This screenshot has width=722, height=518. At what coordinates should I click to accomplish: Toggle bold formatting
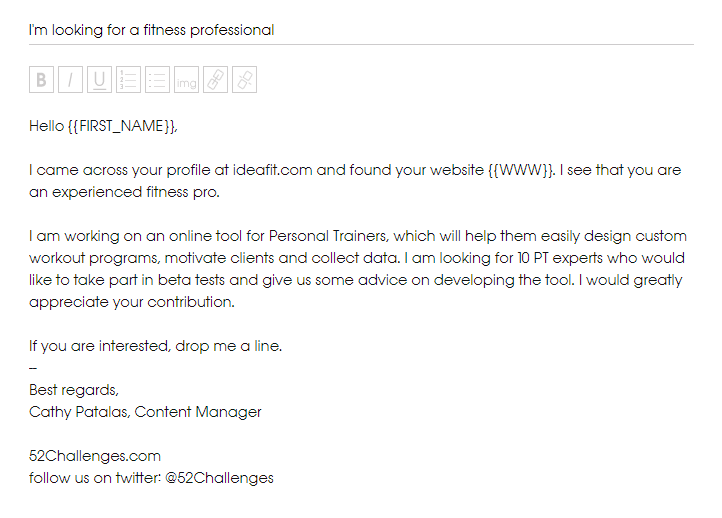(x=41, y=81)
